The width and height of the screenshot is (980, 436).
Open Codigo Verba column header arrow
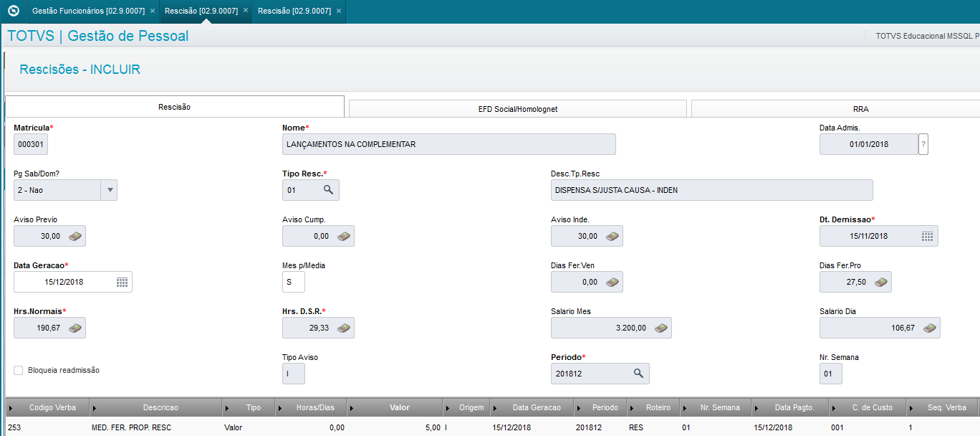10,407
